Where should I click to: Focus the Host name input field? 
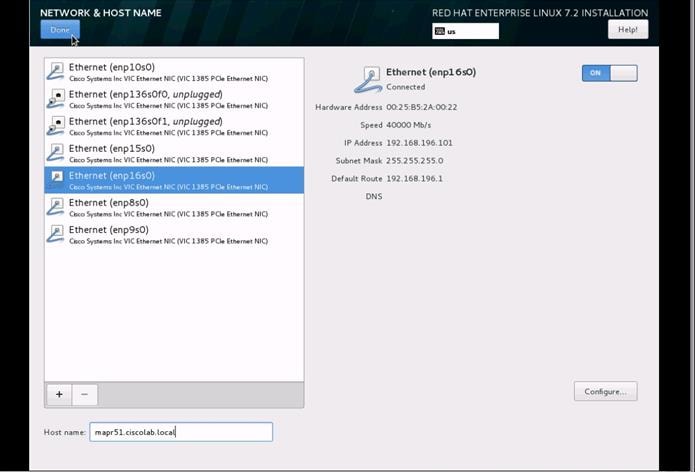[181, 432]
